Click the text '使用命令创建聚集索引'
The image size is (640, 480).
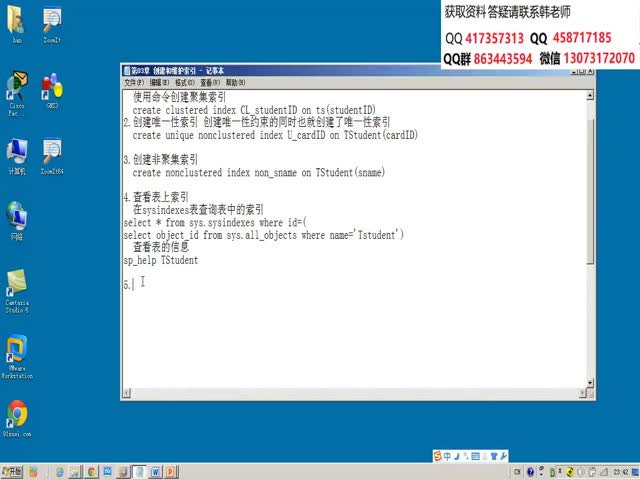[x=180, y=98]
